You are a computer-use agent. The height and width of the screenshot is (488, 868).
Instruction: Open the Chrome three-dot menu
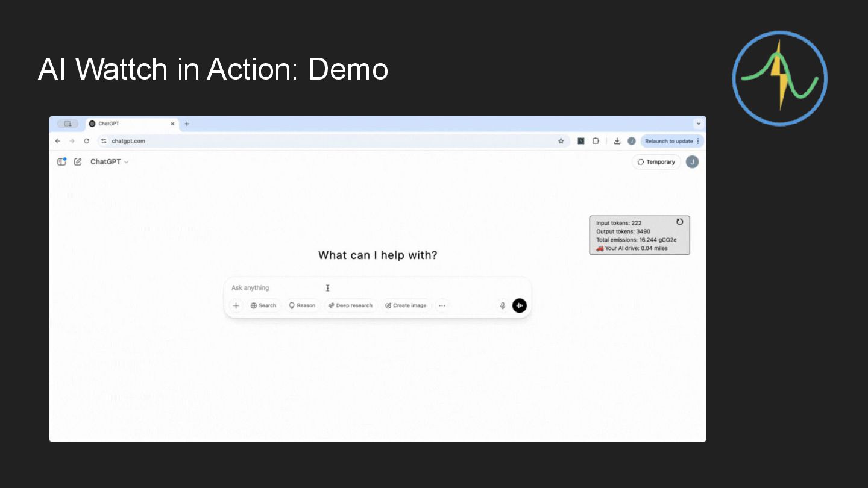699,141
